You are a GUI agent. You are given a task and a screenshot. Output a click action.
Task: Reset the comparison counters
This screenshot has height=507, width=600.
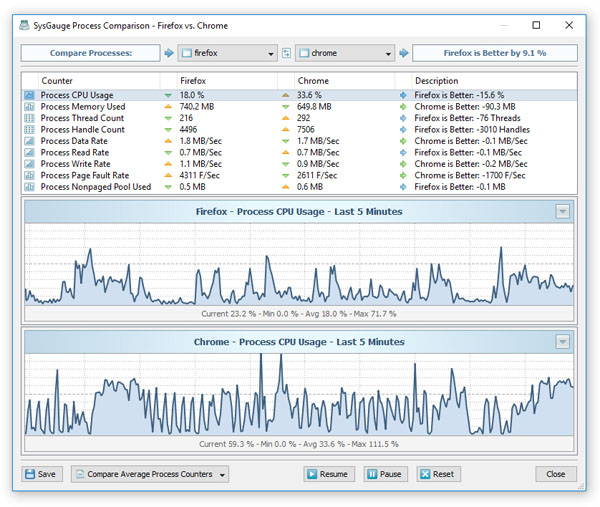[439, 474]
